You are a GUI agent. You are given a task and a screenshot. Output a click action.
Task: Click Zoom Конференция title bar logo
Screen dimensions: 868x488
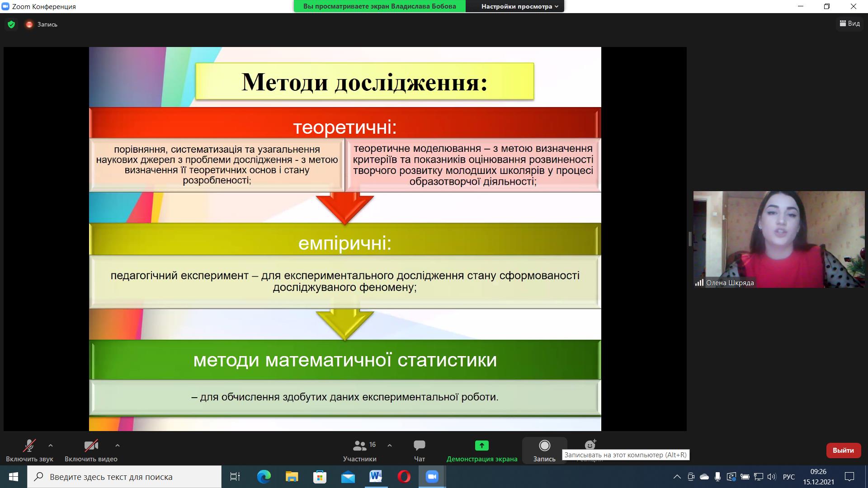(x=5, y=6)
